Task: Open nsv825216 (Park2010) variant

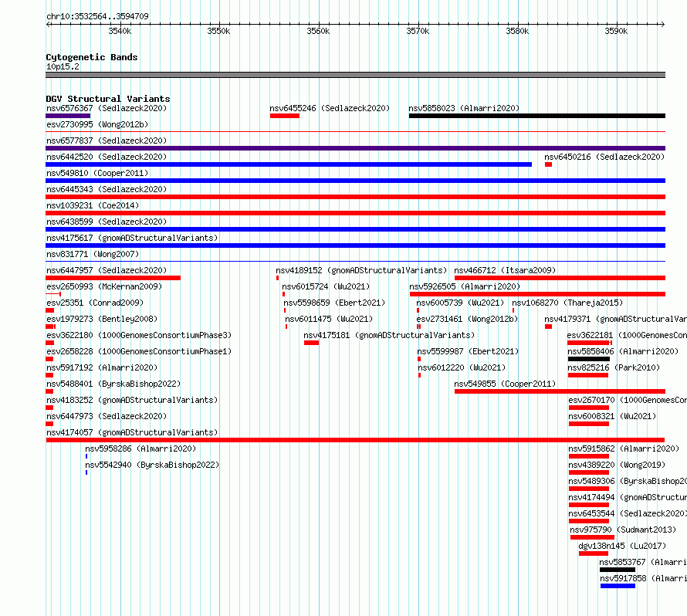Action: coord(614,367)
